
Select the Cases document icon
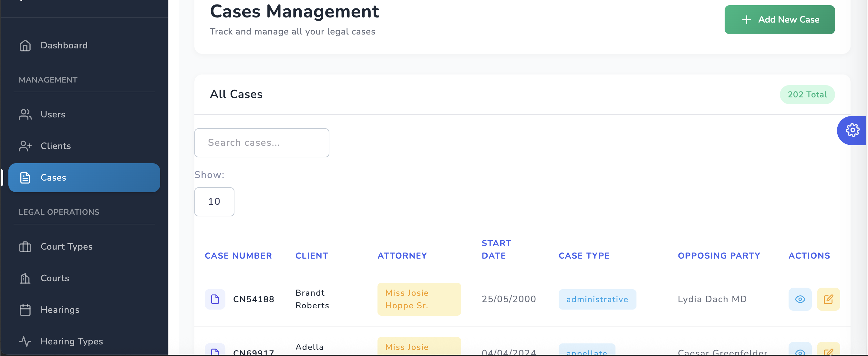[x=25, y=178]
